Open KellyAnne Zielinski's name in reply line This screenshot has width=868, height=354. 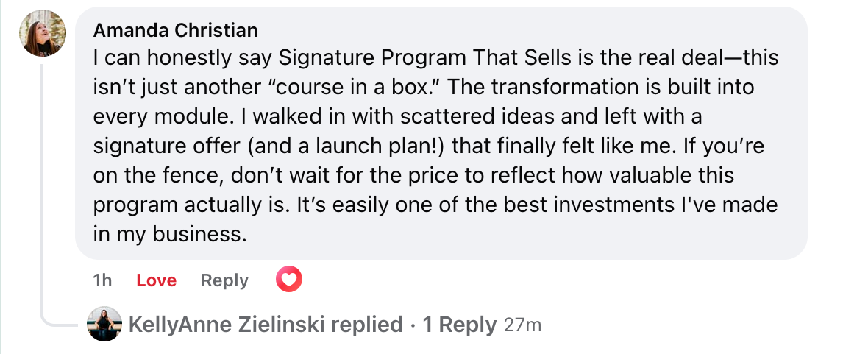pyautogui.click(x=227, y=325)
